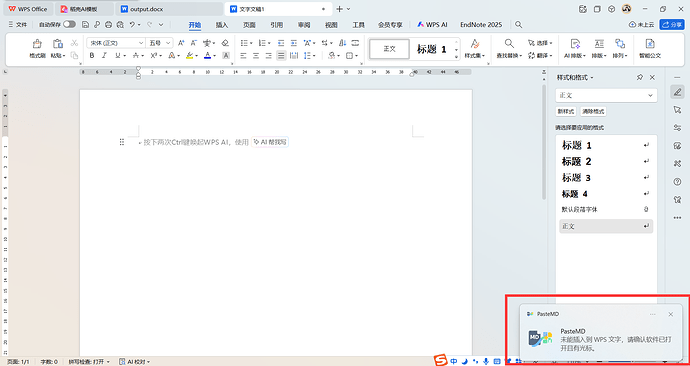Switch to the 插入 Insert ribbon tab
Image resolution: width=690 pixels, height=366 pixels.
pos(222,25)
